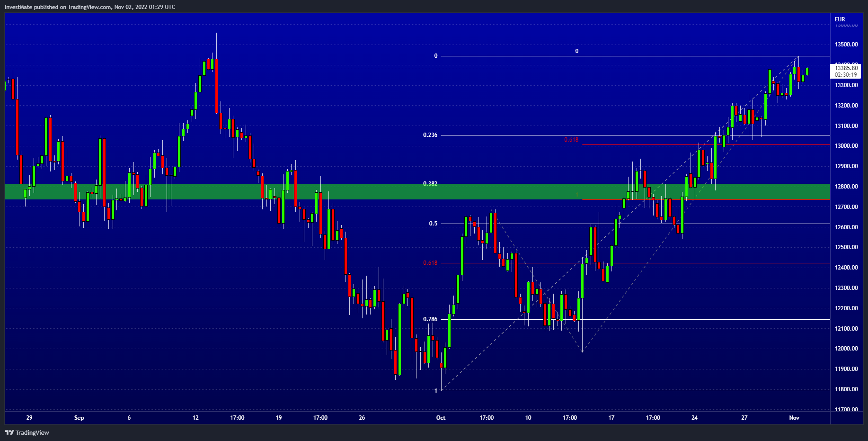This screenshot has height=441, width=868.
Task: Click the 12200.00 price axis label
Action: coord(846,308)
